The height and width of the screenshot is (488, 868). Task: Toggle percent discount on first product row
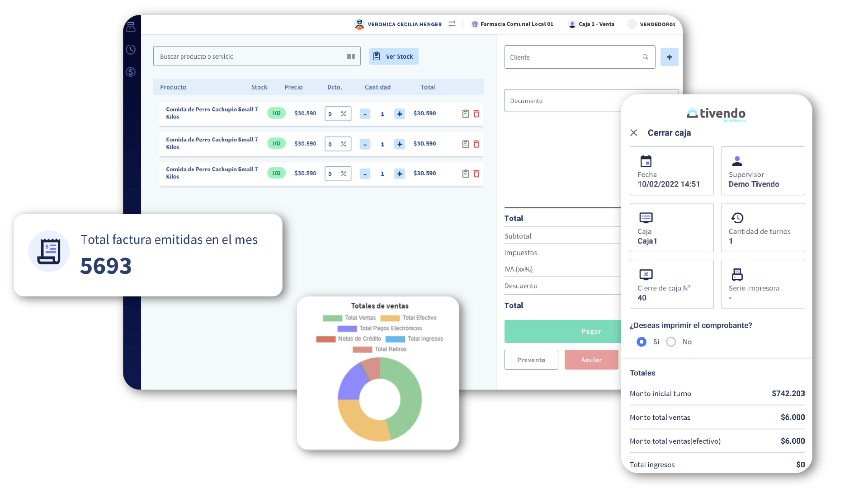coord(344,114)
